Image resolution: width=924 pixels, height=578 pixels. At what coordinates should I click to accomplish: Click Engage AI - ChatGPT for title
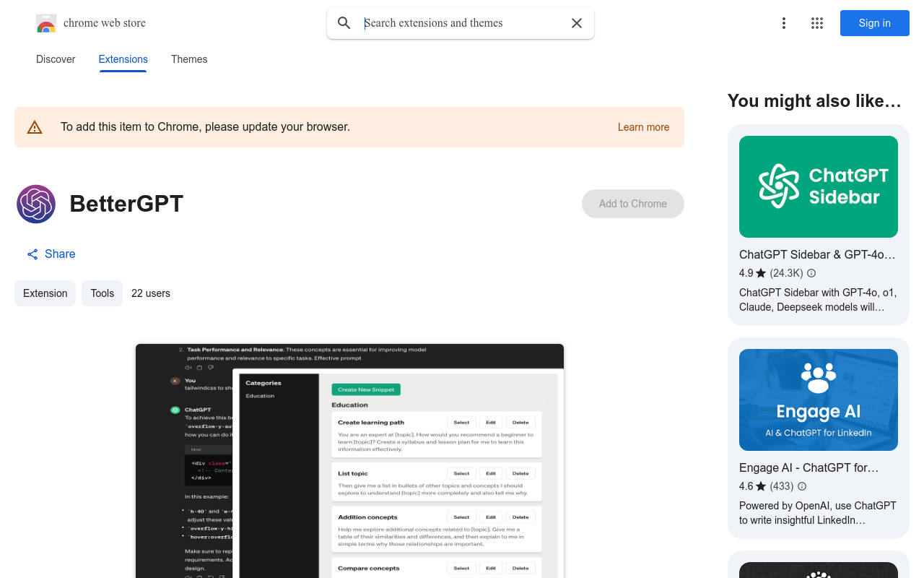point(809,467)
